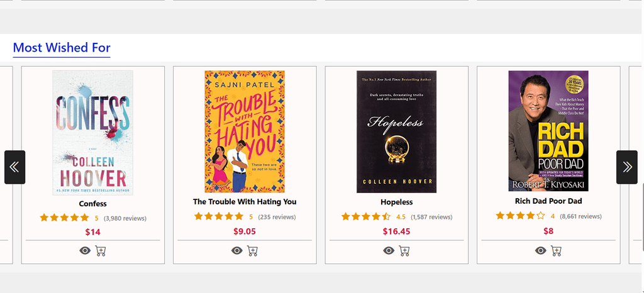This screenshot has height=293, width=644.
Task: Click the Hopeless book cover image
Action: (396, 131)
